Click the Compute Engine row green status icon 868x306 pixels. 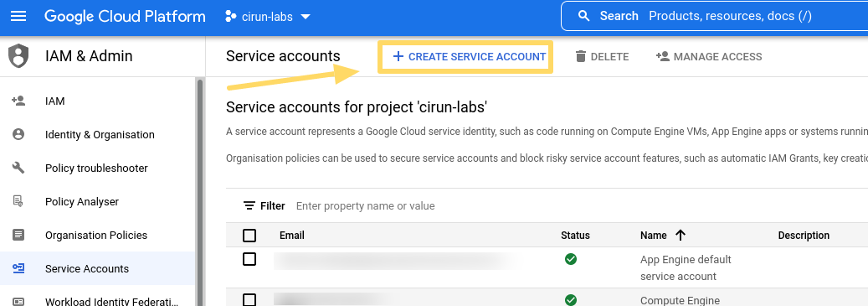[x=571, y=300]
